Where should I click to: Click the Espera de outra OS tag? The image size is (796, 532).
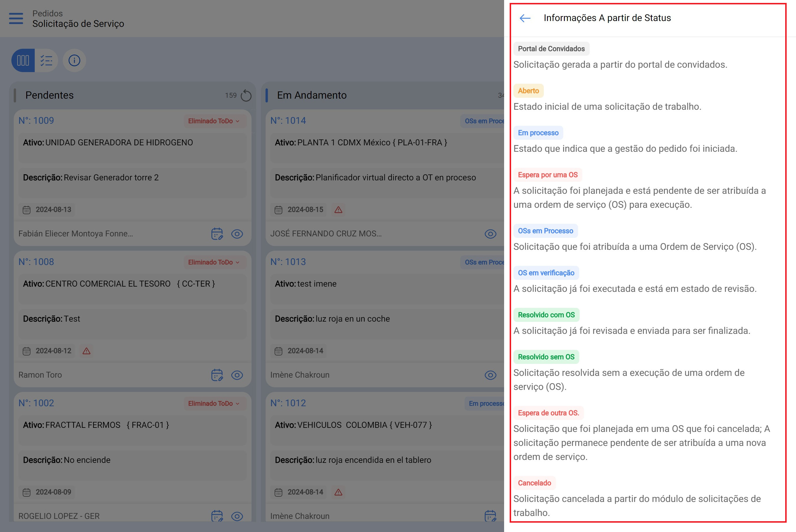pyautogui.click(x=548, y=413)
